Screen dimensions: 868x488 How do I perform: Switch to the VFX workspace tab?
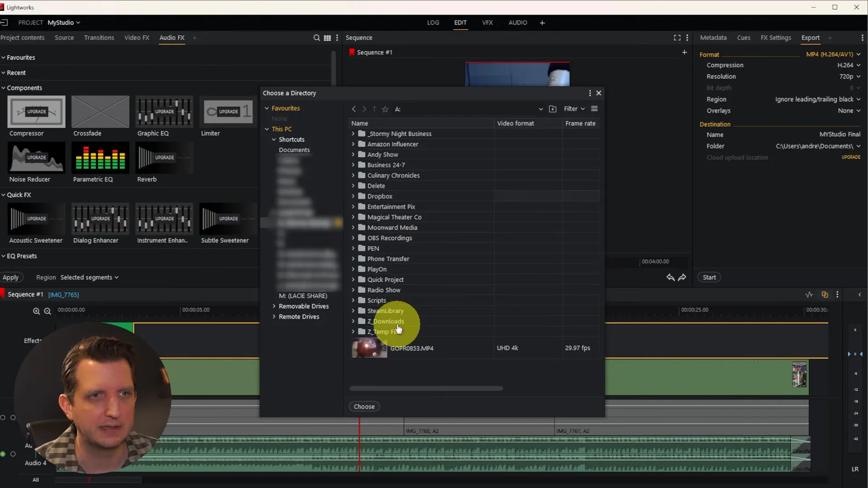point(487,23)
